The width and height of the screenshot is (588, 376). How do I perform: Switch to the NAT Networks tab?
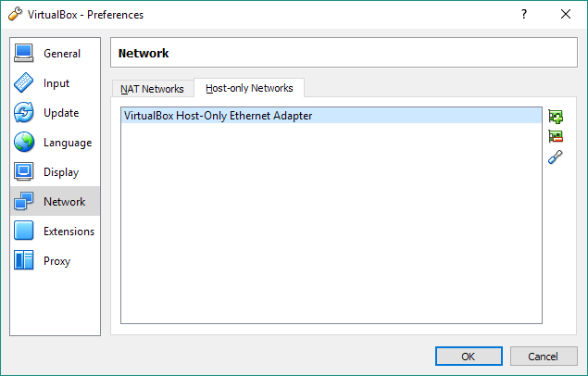click(152, 89)
